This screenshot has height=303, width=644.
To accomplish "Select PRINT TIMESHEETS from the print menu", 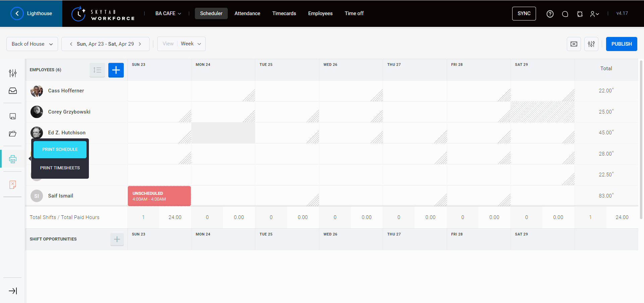I will (60, 168).
